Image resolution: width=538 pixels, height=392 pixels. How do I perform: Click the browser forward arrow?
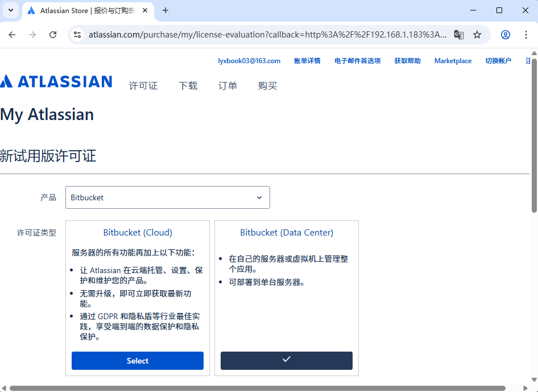[32, 35]
